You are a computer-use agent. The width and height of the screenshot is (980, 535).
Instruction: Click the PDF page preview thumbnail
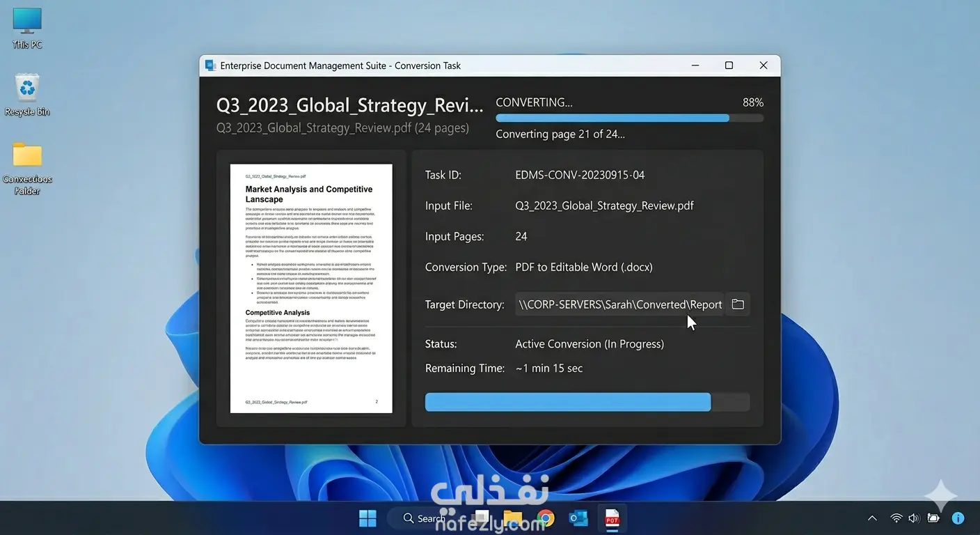tap(311, 288)
